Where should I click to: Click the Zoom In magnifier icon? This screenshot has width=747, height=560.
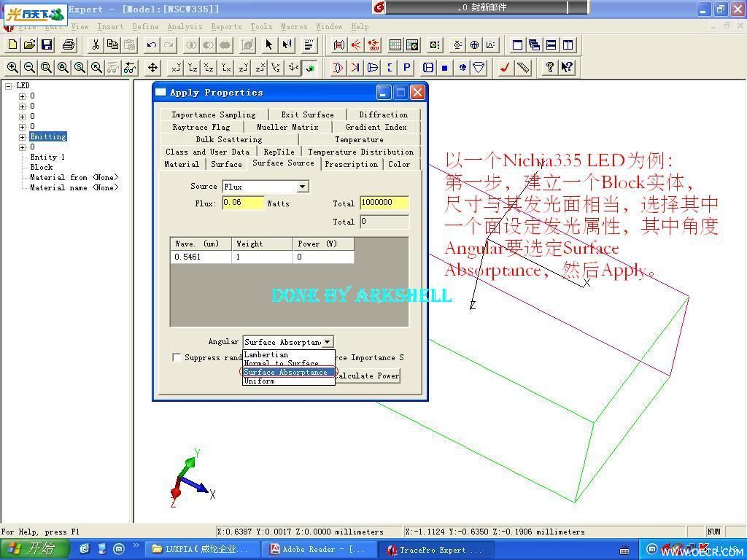[x=13, y=68]
